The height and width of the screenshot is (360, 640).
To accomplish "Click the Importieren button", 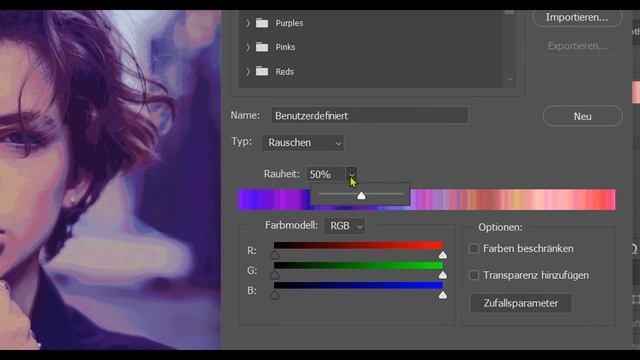I will (577, 18).
